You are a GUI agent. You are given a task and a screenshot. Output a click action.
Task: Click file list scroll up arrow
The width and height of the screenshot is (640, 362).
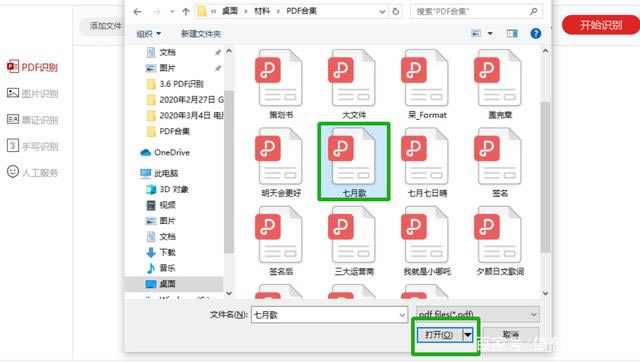click(545, 51)
